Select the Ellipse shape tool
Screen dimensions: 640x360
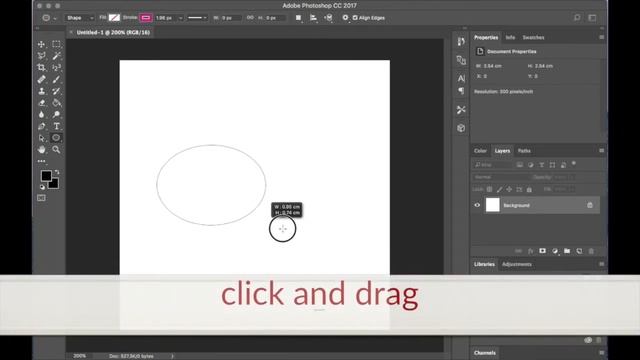[x=56, y=138]
